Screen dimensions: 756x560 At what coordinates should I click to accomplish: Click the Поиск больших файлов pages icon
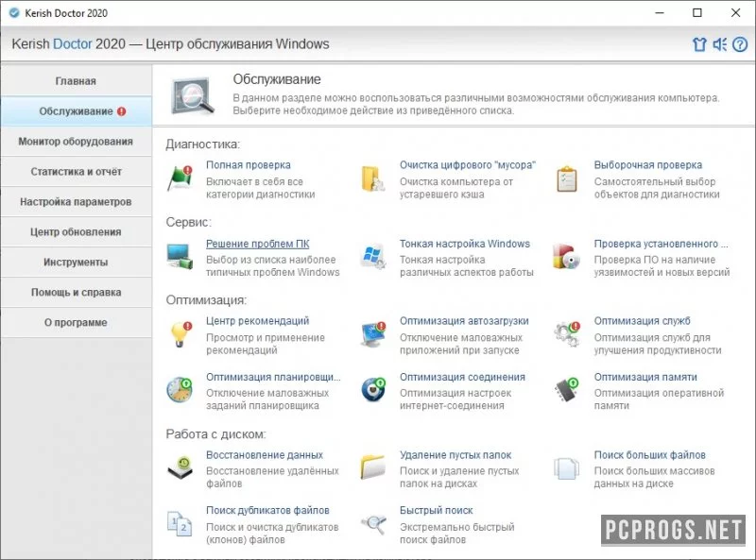pyautogui.click(x=566, y=468)
